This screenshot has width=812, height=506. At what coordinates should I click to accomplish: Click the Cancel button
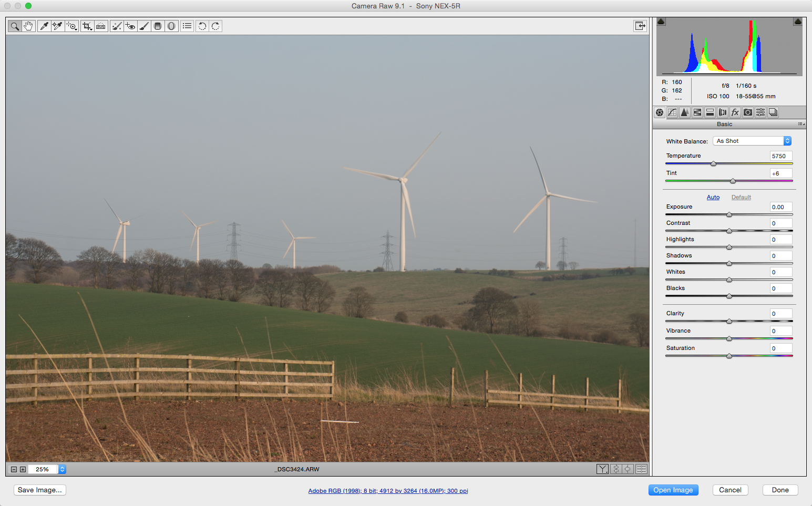pyautogui.click(x=730, y=490)
